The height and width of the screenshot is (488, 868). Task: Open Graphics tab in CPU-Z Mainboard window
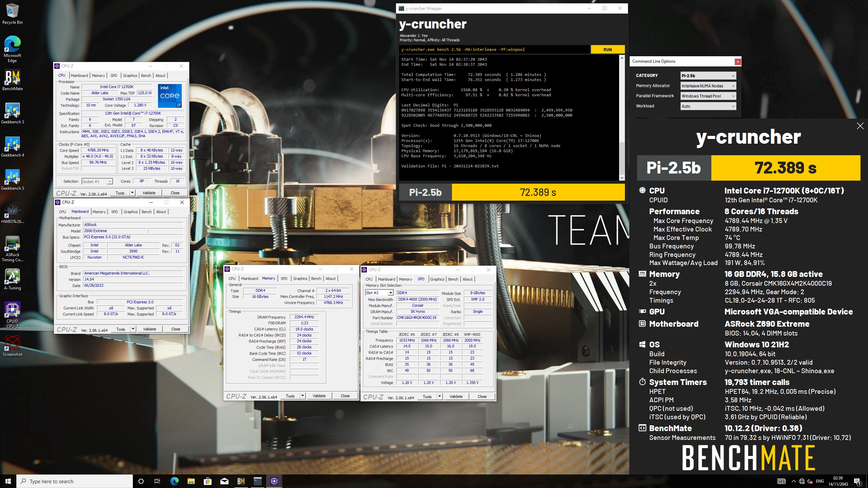tap(131, 212)
